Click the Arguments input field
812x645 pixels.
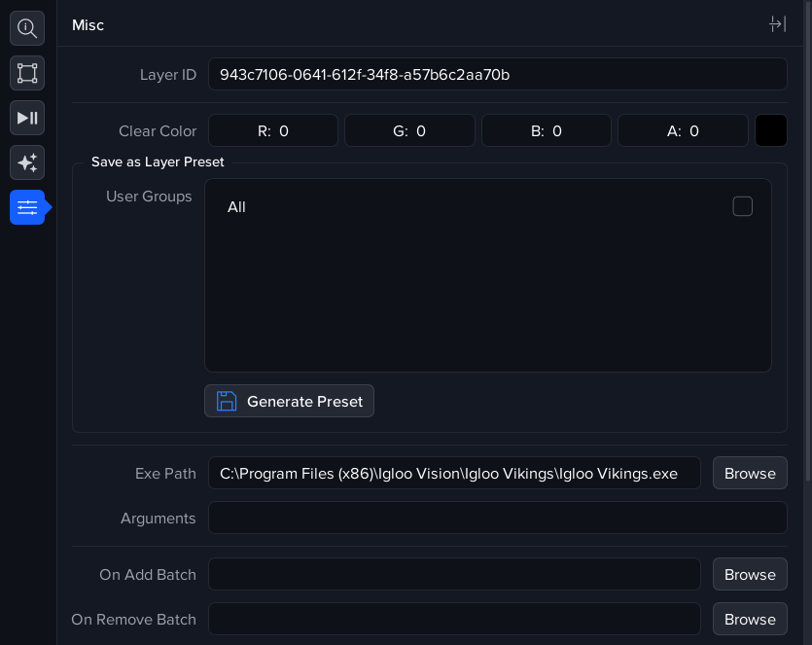tap(497, 519)
